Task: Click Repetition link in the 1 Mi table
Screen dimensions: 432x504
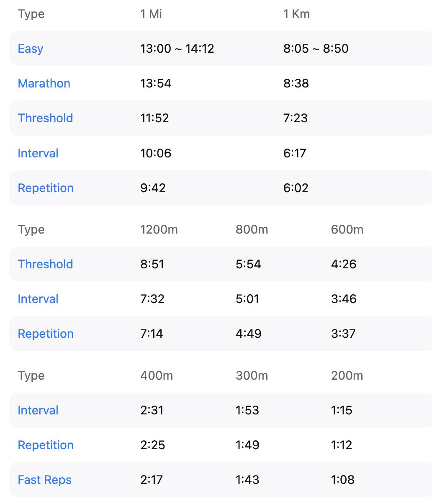Action: point(46,188)
